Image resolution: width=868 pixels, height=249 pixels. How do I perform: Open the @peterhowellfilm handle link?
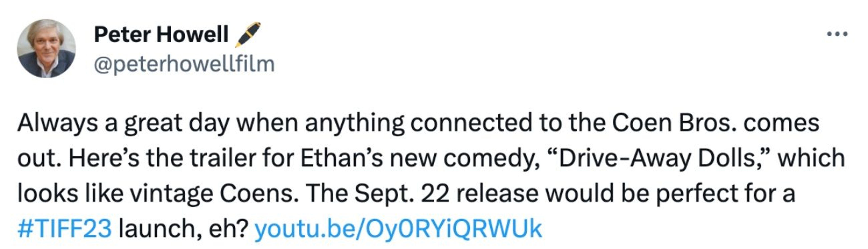tap(184, 64)
